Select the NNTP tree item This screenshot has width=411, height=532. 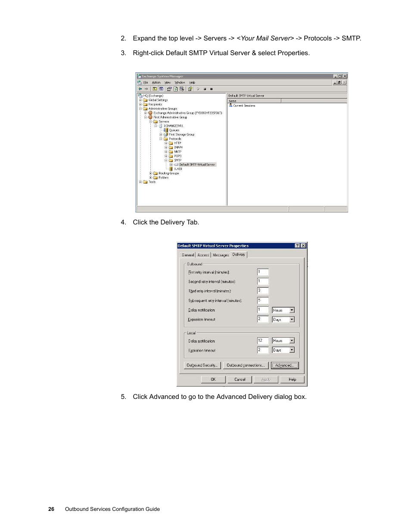point(177,152)
